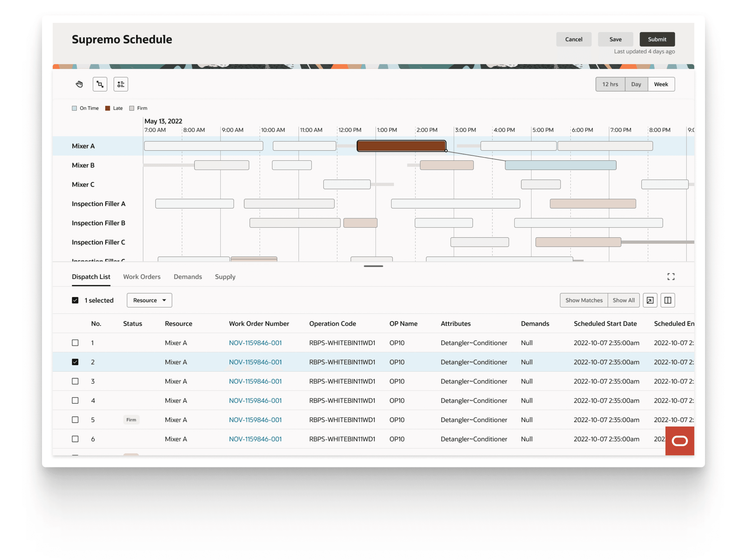Switch to the Dispatch List tab
Viewport: 747px width, 560px height.
pos(91,277)
